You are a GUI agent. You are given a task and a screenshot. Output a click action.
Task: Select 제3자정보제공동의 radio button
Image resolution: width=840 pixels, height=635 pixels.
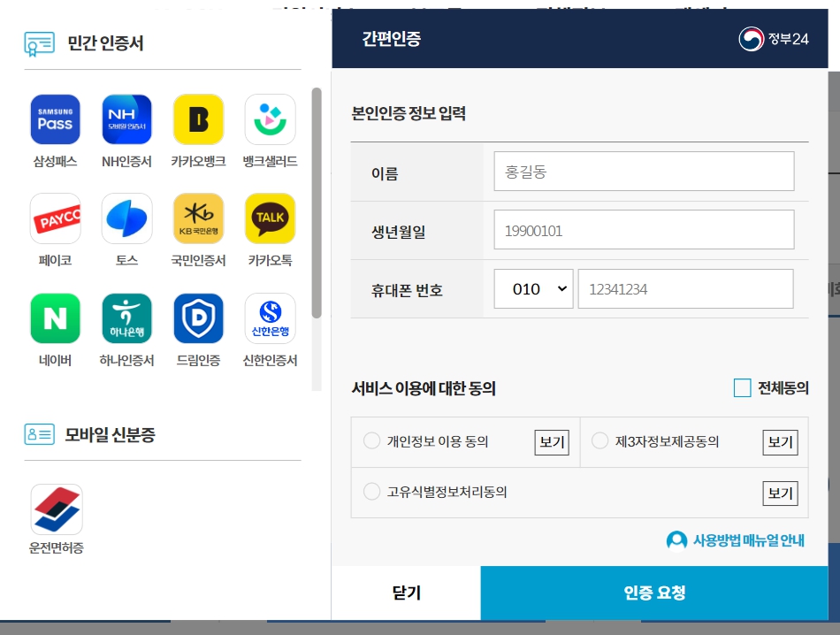(599, 441)
